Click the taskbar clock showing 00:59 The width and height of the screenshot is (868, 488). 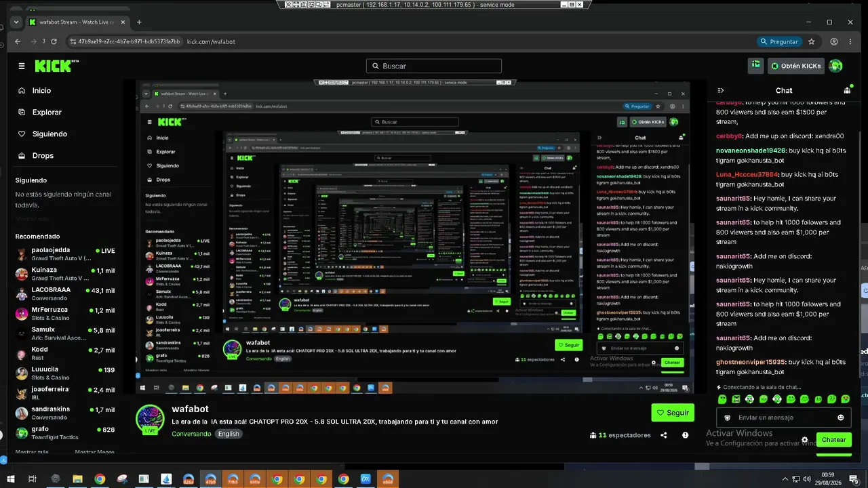click(x=827, y=479)
